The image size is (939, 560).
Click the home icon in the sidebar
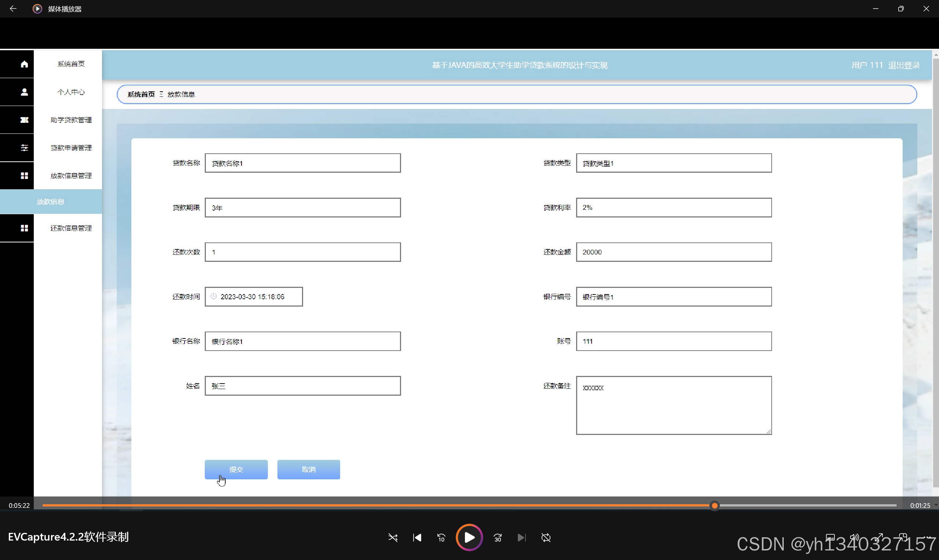24,64
